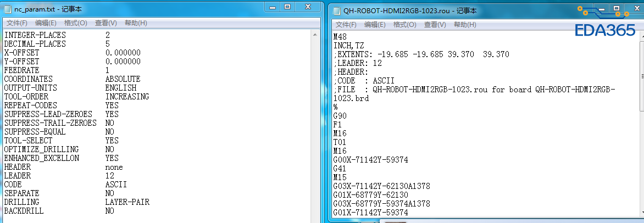The height and width of the screenshot is (223, 644).
Task: Click the DRILLING LAYER-PAIR line
Action: point(76,202)
